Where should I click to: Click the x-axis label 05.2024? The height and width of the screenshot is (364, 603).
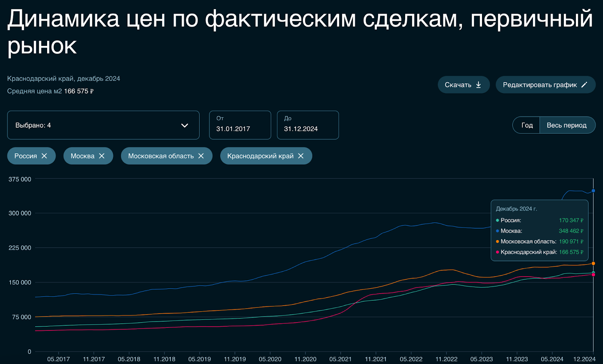click(x=552, y=359)
